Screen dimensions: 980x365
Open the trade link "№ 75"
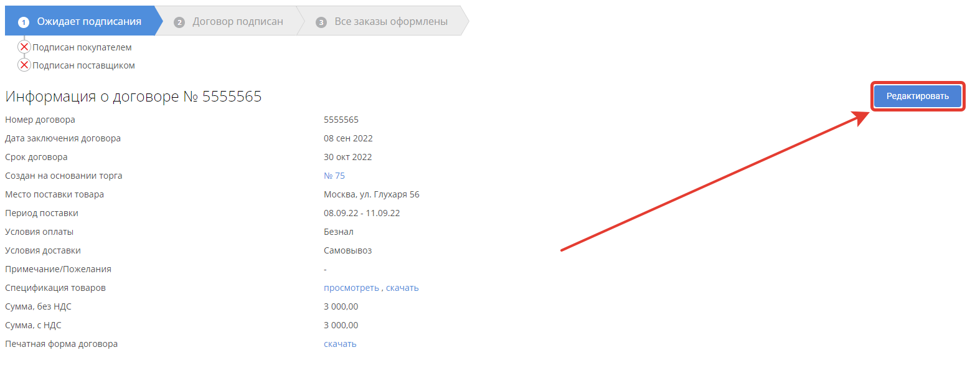click(334, 176)
